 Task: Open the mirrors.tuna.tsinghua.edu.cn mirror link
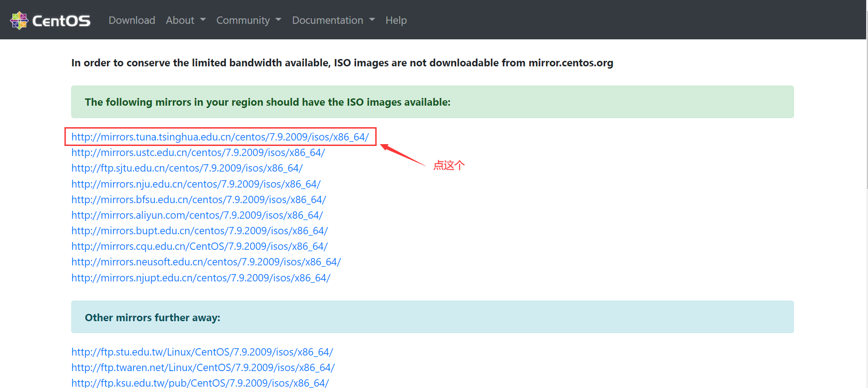pos(220,137)
